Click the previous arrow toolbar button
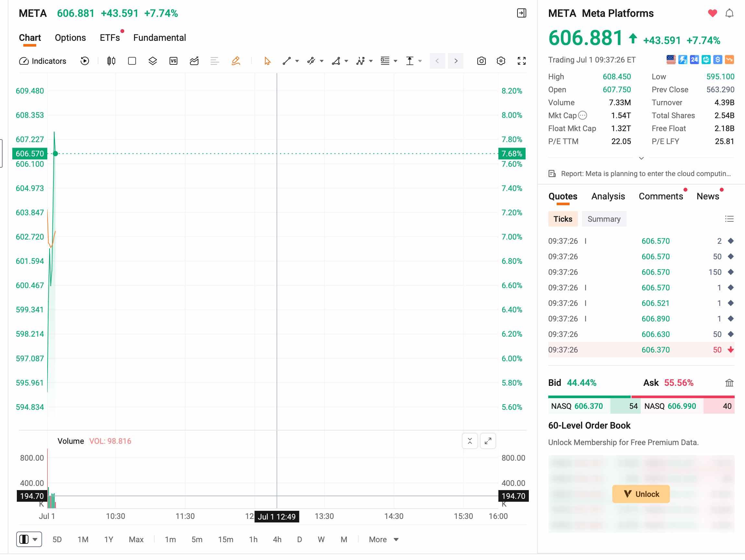745x560 pixels. tap(437, 61)
